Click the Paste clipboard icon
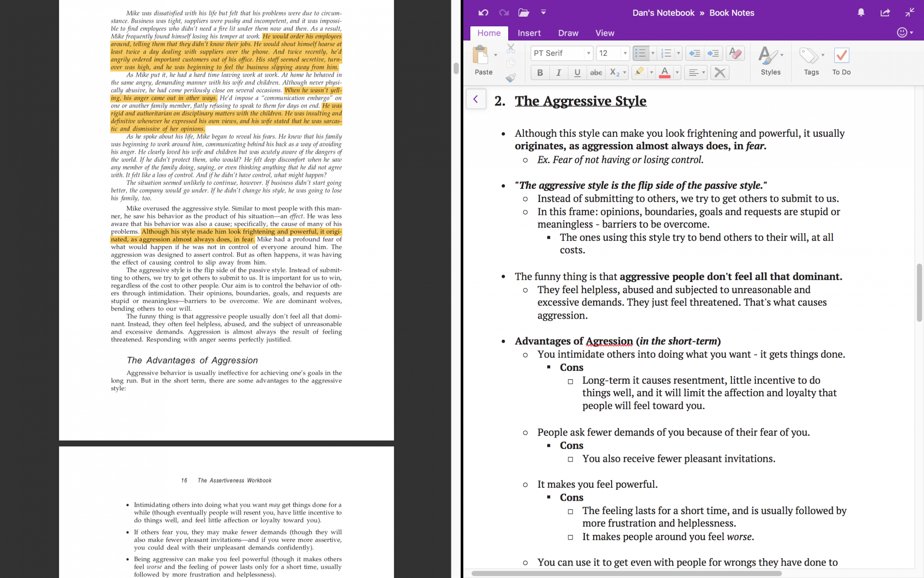 (480, 55)
